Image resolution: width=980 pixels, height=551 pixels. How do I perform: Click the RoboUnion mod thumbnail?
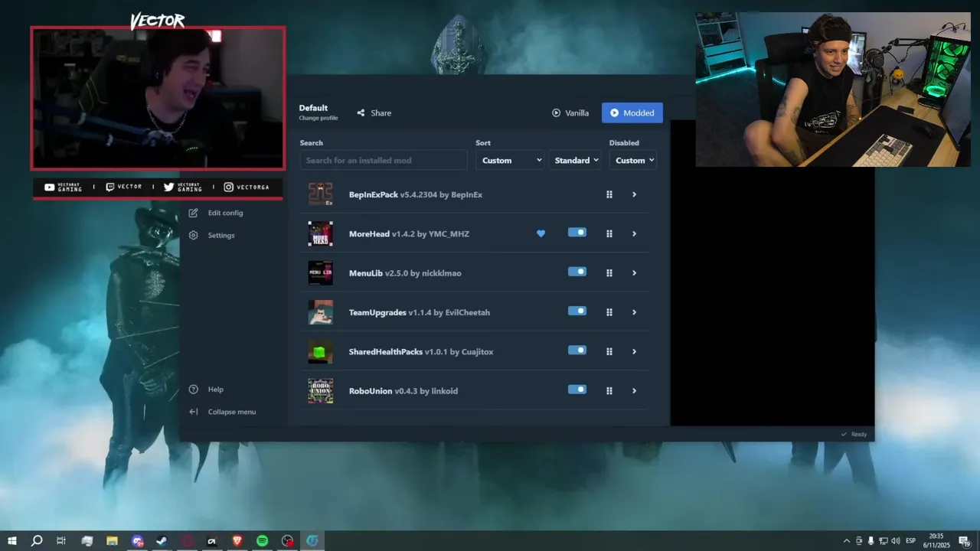tap(320, 391)
